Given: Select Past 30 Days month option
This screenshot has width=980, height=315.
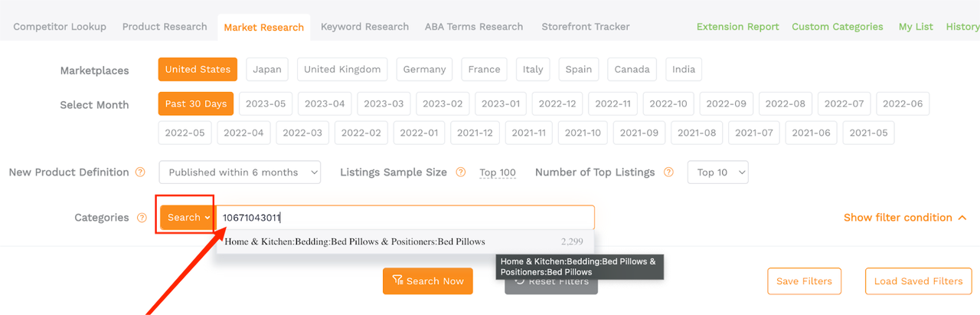Looking at the screenshot, I should point(196,103).
